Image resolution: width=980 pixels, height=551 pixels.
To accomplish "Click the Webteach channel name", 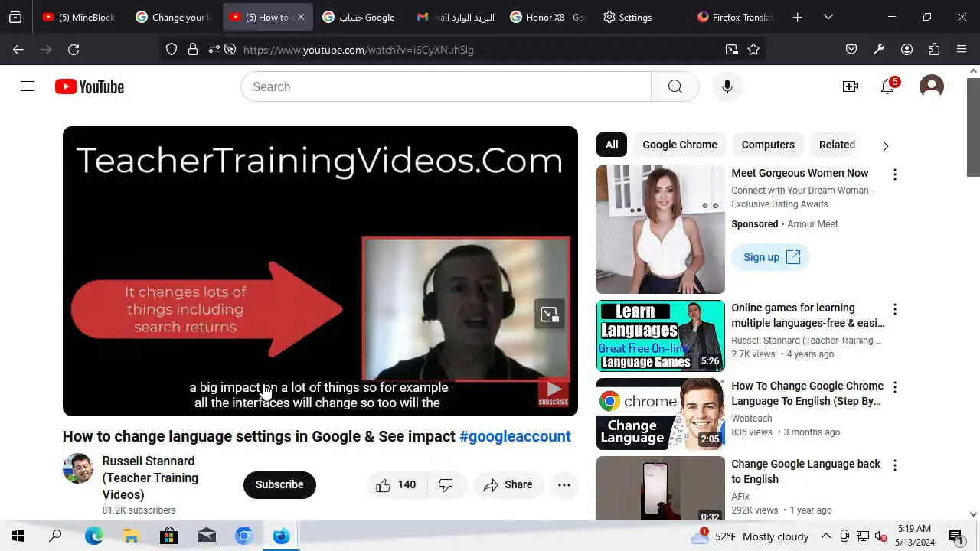I will coord(751,419).
